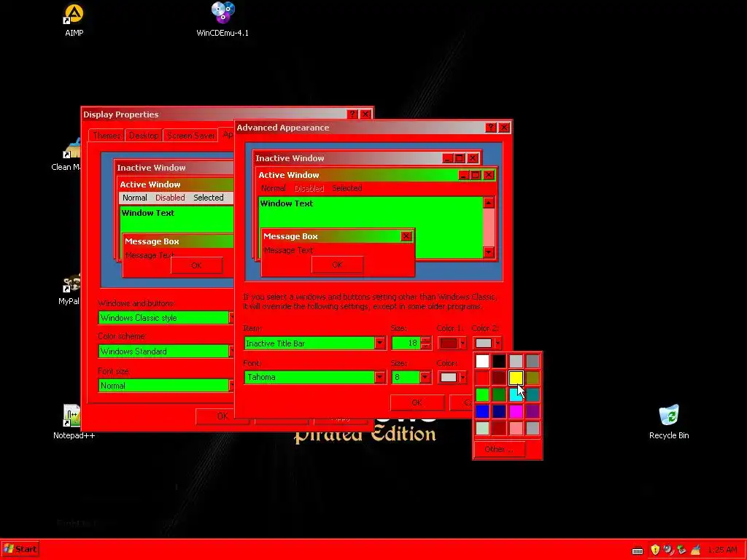The image size is (747, 560).
Task: Click Window Text in the Advanced Appearance preview
Action: pyautogui.click(x=286, y=203)
